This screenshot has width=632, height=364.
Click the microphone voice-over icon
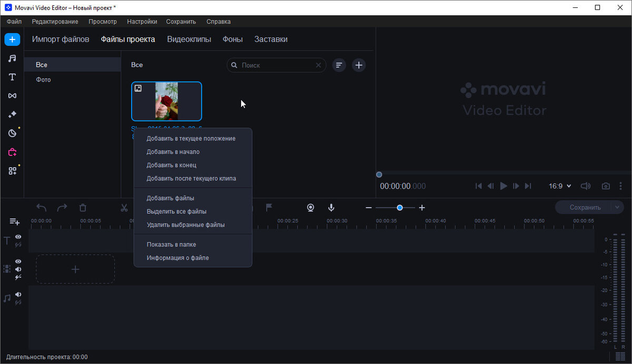pyautogui.click(x=331, y=208)
